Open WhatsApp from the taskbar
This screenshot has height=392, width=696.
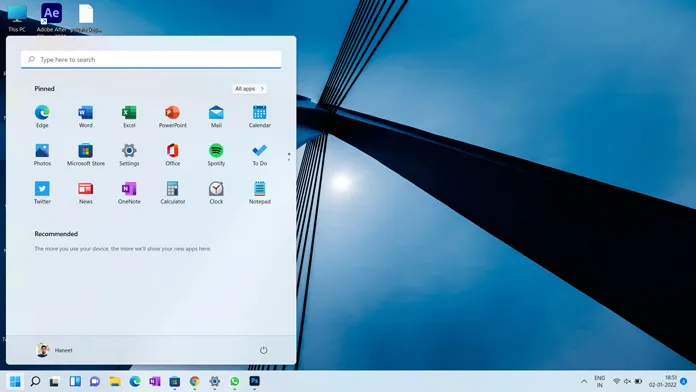coord(234,381)
